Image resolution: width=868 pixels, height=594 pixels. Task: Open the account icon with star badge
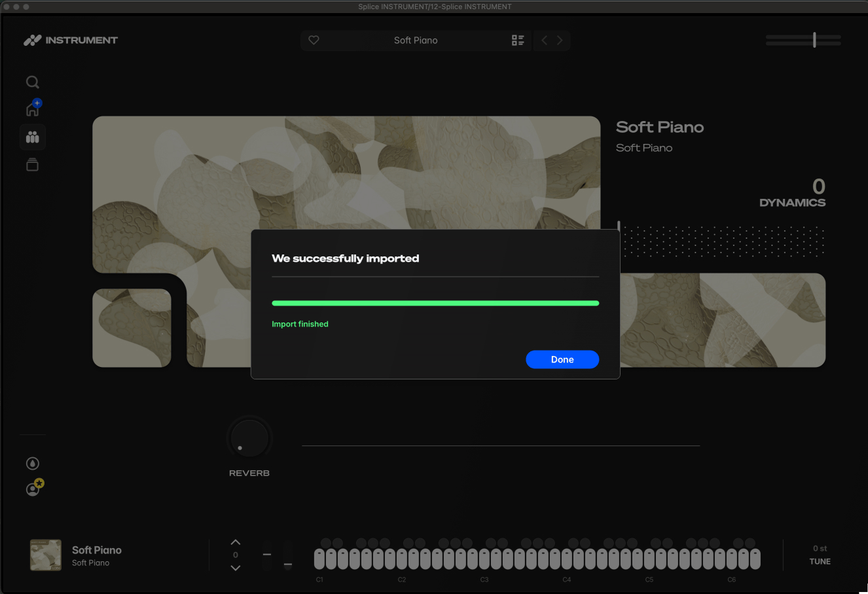[x=34, y=487]
